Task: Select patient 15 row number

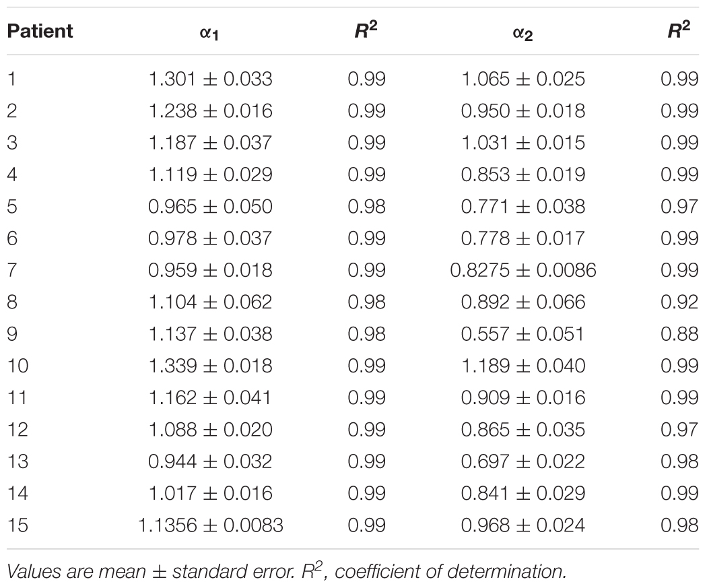Action: coord(17,525)
